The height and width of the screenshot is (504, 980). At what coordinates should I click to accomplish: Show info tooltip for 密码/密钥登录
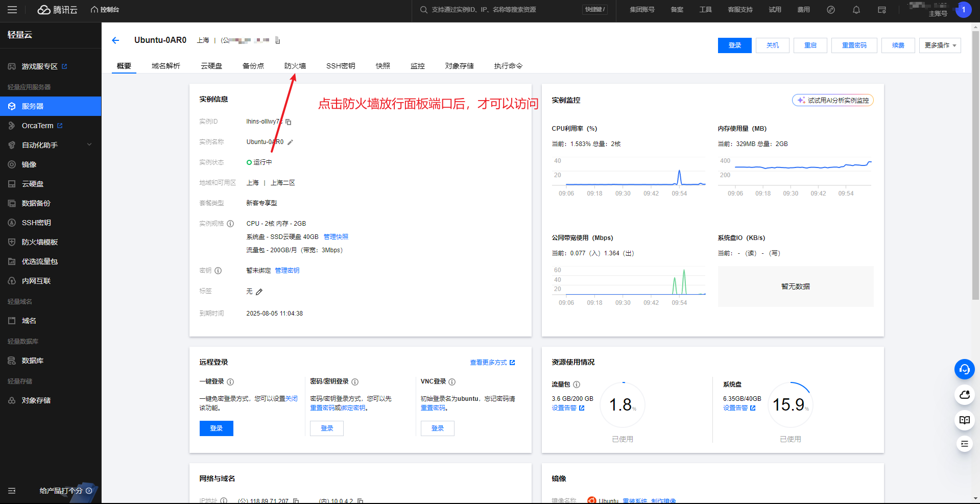(355, 382)
